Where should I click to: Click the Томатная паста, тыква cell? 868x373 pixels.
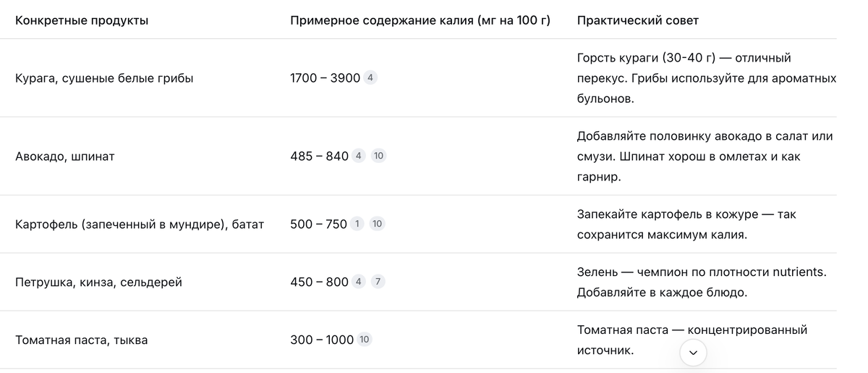tap(81, 340)
